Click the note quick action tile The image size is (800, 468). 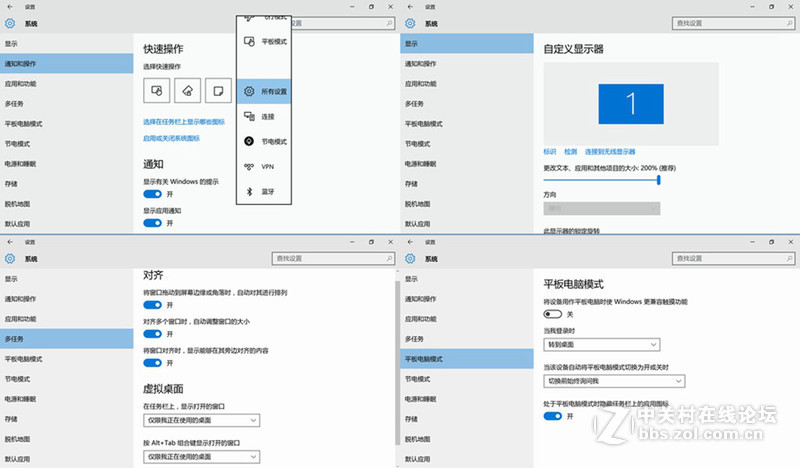[x=218, y=91]
